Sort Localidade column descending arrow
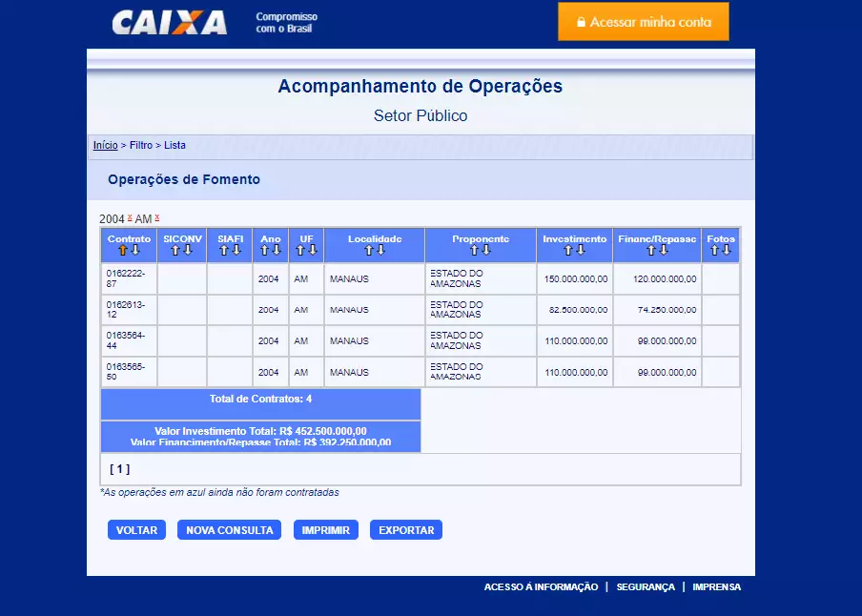Viewport: 862px width, 616px height. (x=380, y=250)
